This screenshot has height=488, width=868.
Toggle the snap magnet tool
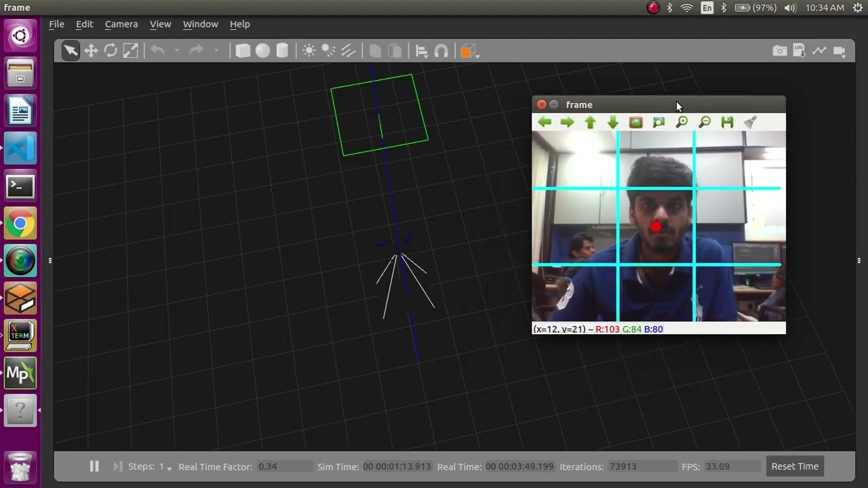point(441,51)
